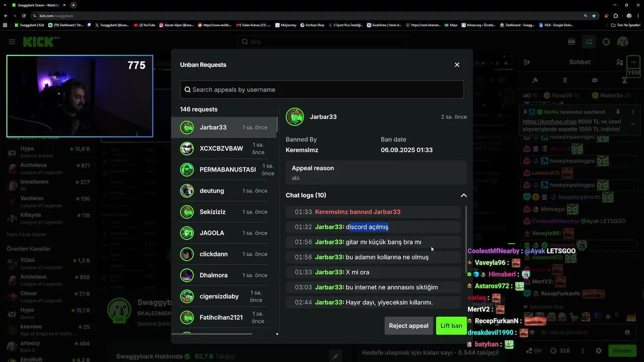Open Vechiron channel in sidebar
Viewport: 644px width, 362px height.
pos(49,202)
